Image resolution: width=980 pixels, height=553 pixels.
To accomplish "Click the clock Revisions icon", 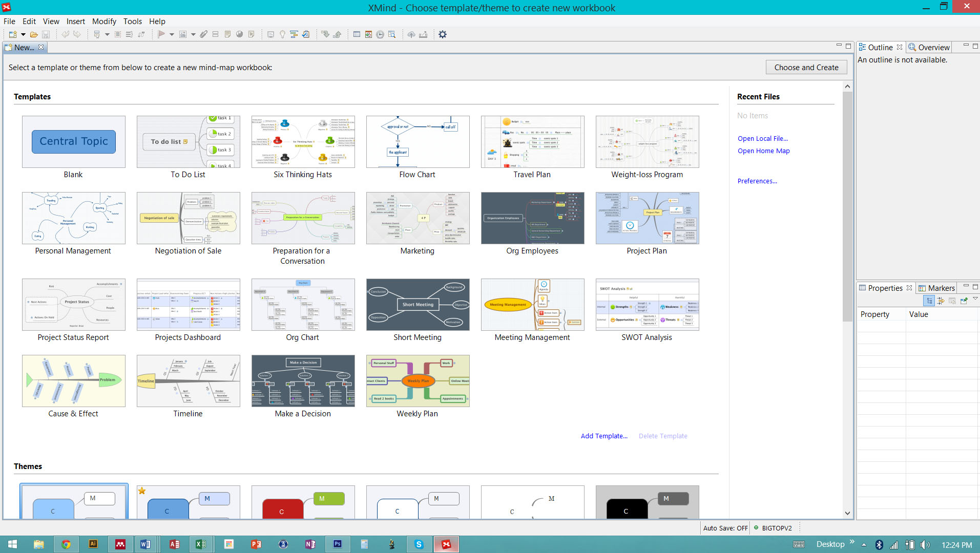I will tap(380, 34).
